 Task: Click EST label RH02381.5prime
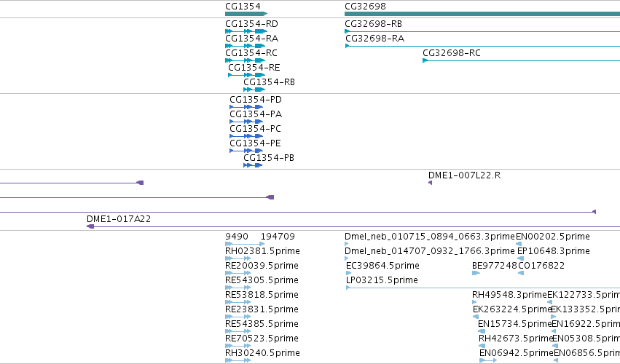click(x=262, y=251)
